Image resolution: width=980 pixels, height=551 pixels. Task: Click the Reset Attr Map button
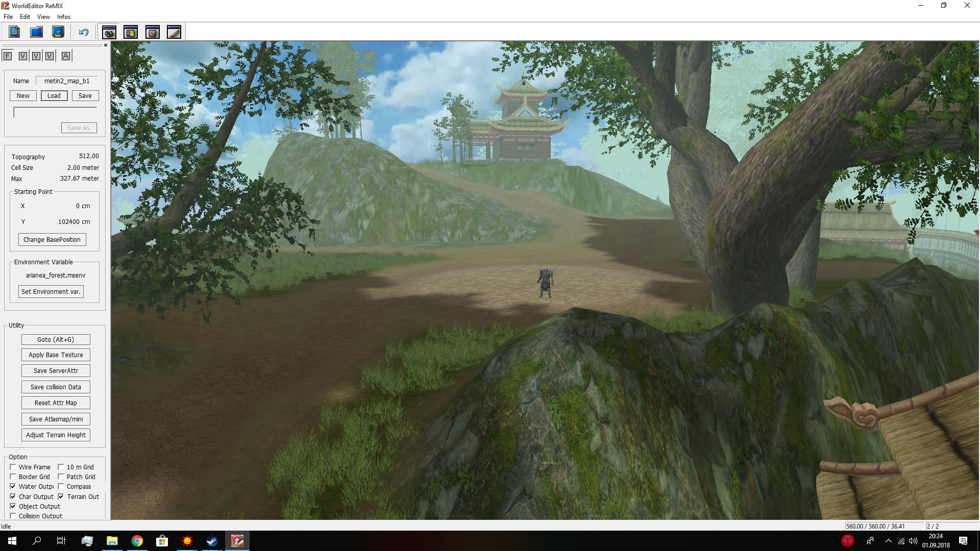[56, 403]
